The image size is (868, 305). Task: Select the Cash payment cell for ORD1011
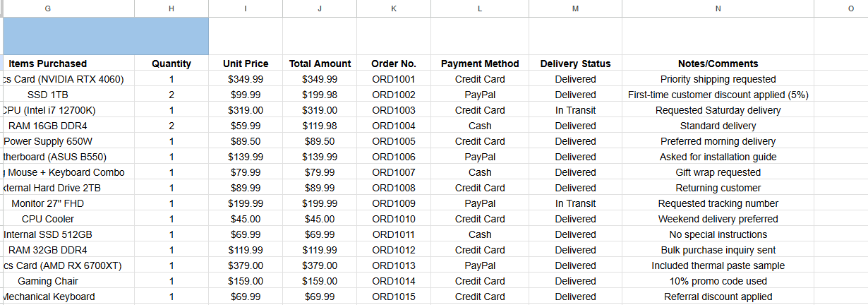click(x=480, y=234)
